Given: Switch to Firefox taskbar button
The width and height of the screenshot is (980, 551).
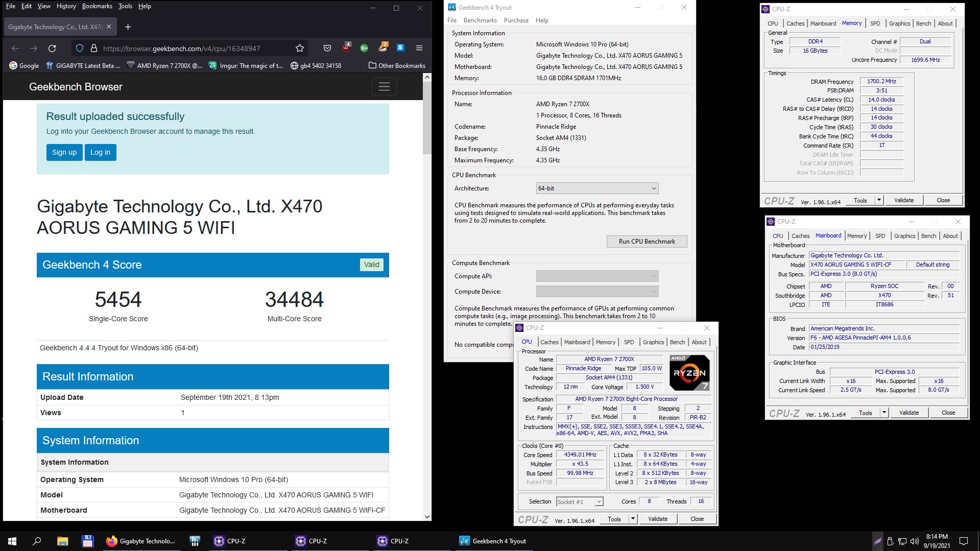Looking at the screenshot, I should (141, 541).
